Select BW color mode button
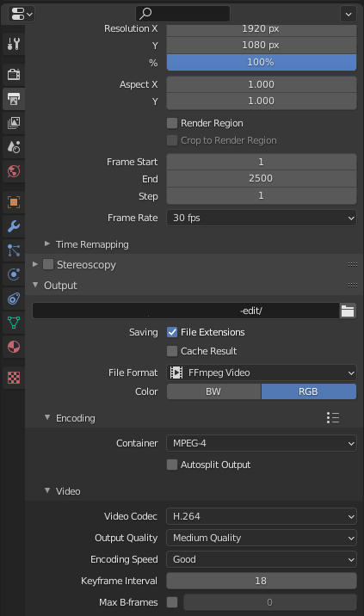Screen dimensions: 364x616 pyautogui.click(x=214, y=391)
